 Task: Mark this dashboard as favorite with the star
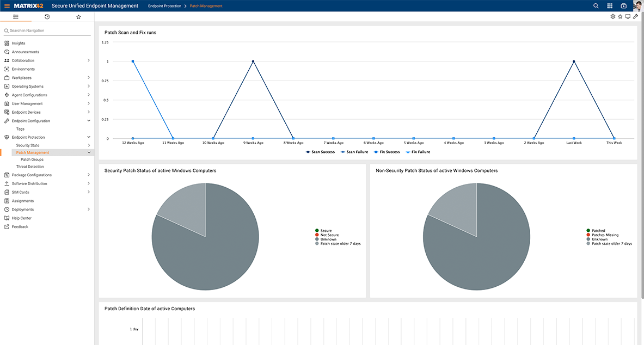coord(620,16)
